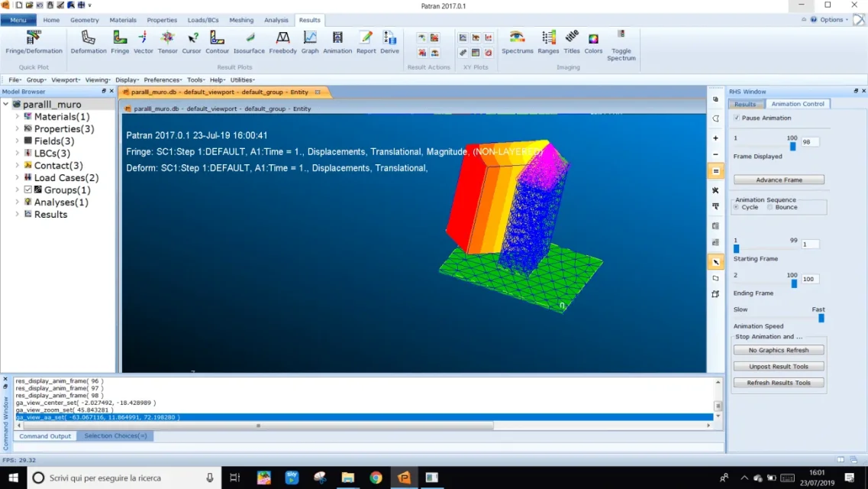Activate the Cursor result tool
Screen dimensions: 868x489
(x=192, y=42)
